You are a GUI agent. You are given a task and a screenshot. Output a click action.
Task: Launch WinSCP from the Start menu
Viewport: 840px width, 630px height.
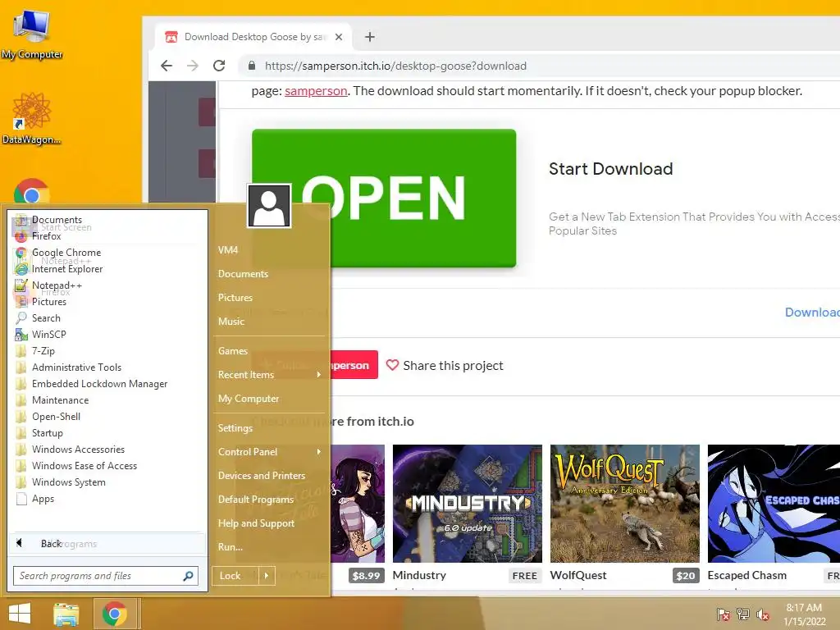coord(48,335)
